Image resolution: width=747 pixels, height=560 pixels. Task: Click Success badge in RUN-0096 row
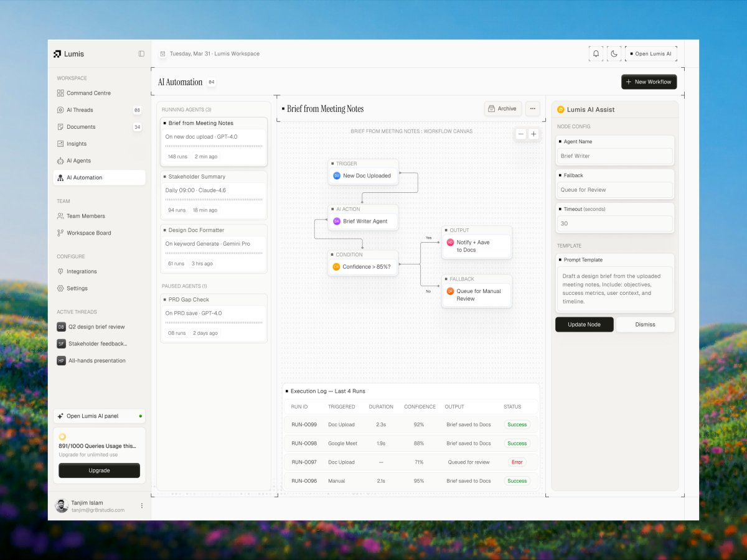(x=517, y=481)
